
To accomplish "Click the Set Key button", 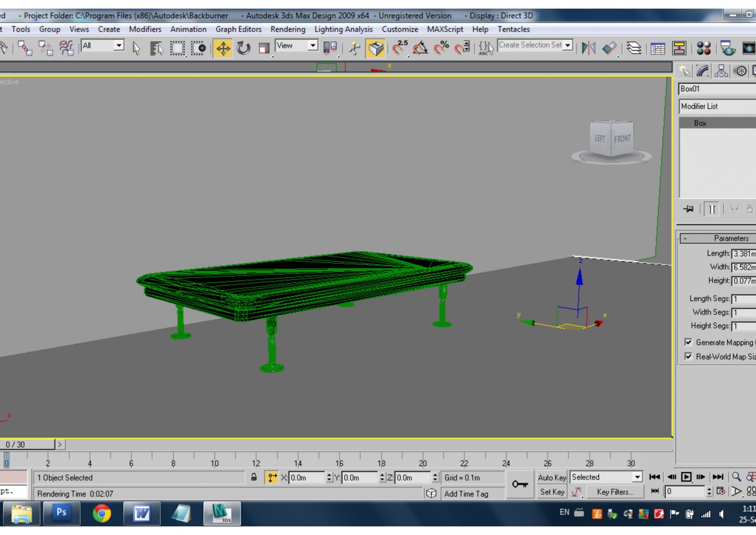I will pyautogui.click(x=552, y=492).
